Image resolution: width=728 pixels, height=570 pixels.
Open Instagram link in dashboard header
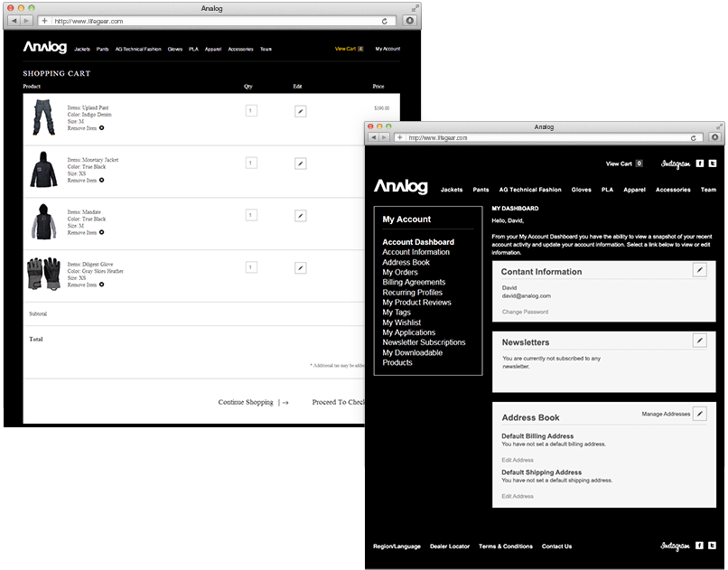coord(676,164)
